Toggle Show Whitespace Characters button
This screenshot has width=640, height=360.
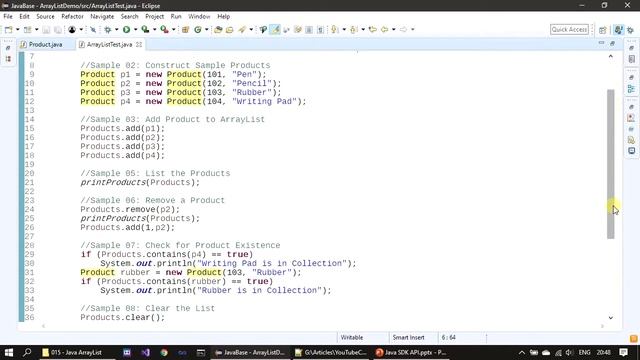coord(320,30)
